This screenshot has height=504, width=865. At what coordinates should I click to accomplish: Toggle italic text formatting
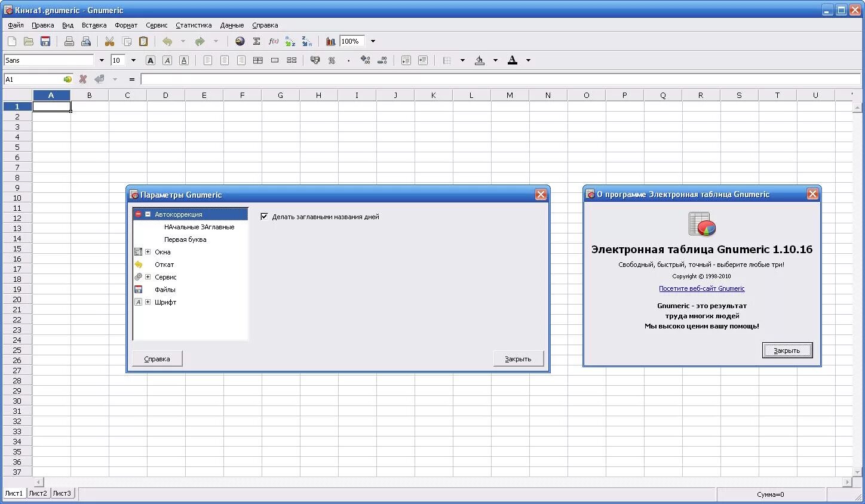click(167, 60)
